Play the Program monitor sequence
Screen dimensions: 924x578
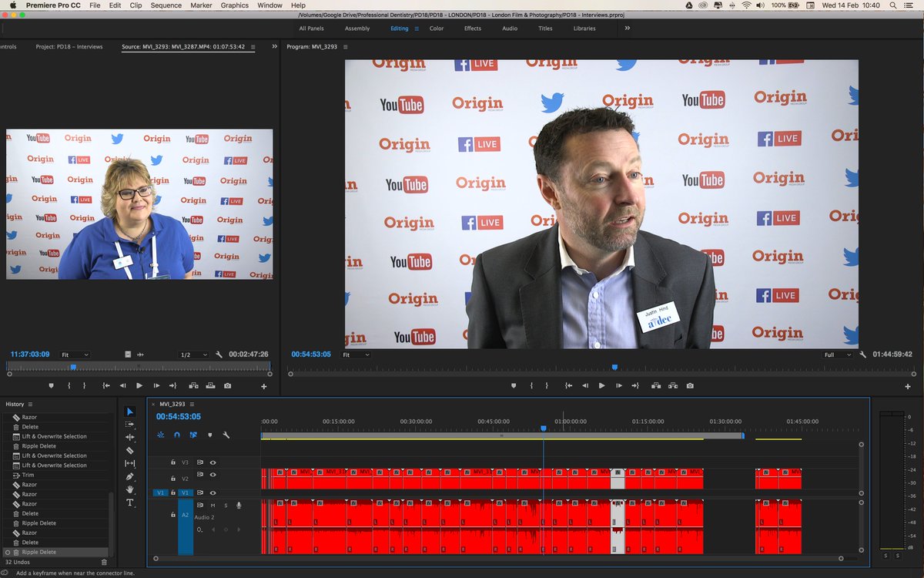click(x=601, y=385)
